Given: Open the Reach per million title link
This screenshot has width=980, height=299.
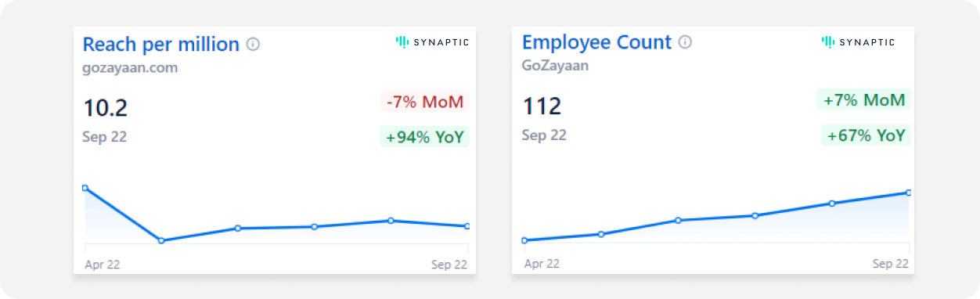Looking at the screenshot, I should tap(160, 45).
